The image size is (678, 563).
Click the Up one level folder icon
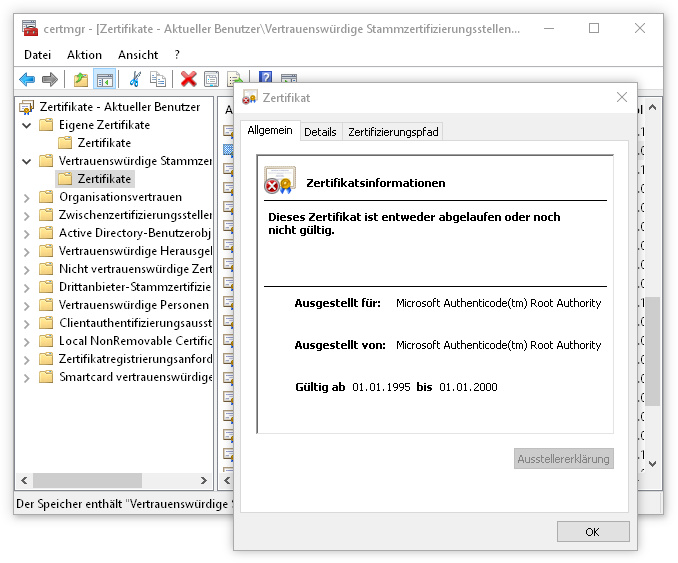80,80
